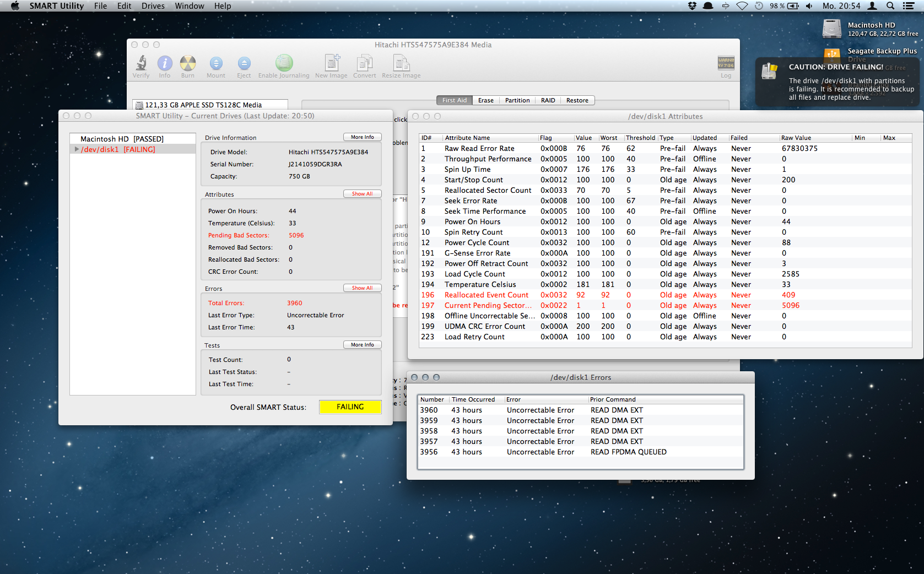Viewport: 924px width, 574px height.
Task: Open the Apple menu
Action: (x=15, y=6)
